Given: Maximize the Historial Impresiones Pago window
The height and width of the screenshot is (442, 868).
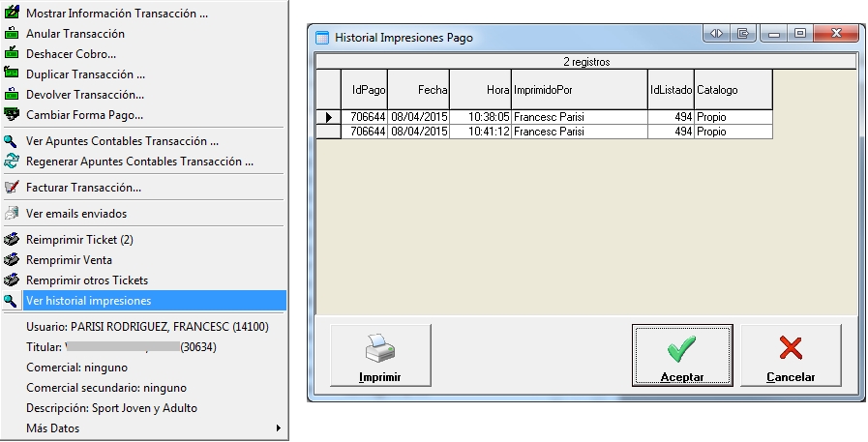Looking at the screenshot, I should (x=800, y=34).
